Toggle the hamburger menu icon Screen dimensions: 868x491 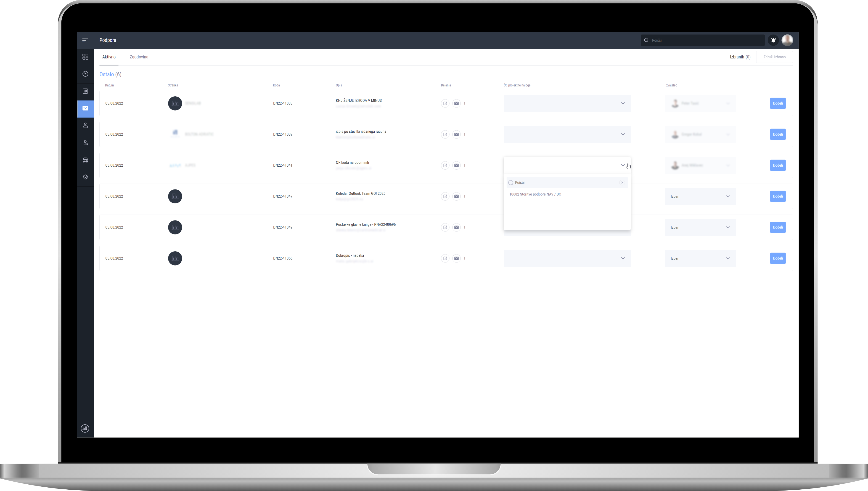[85, 40]
